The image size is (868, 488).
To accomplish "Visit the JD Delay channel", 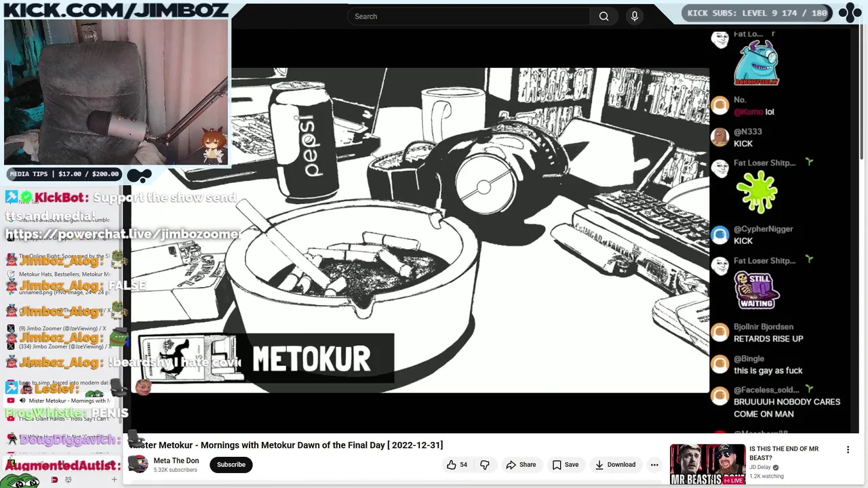I will pos(761,467).
